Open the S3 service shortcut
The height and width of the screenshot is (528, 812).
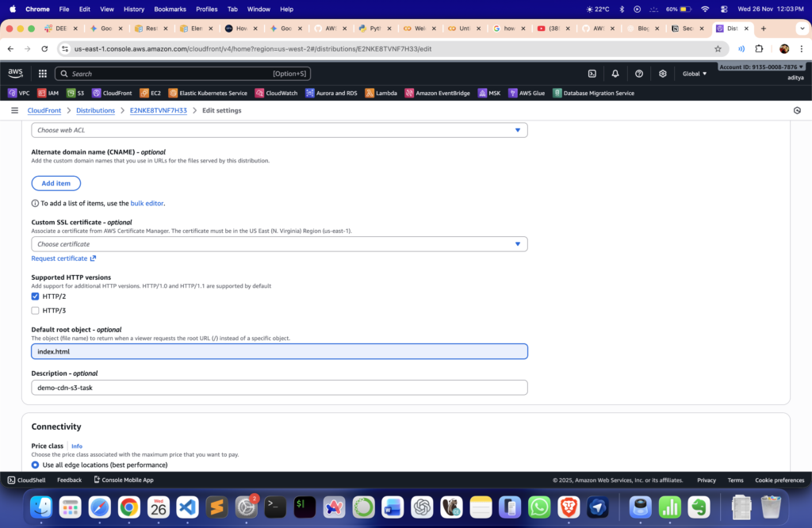tap(75, 93)
